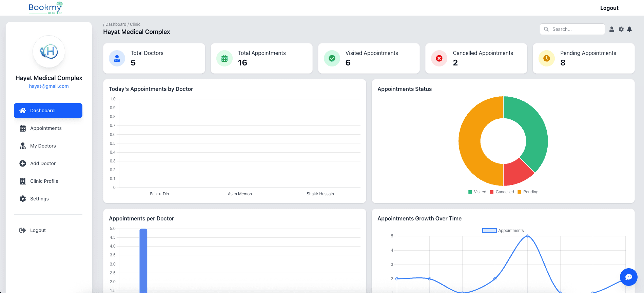Image resolution: width=644 pixels, height=293 pixels.
Task: Click the Shakir Hussain axis label
Action: pyautogui.click(x=320, y=194)
